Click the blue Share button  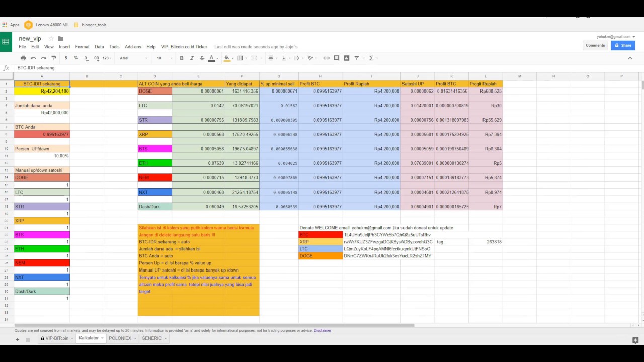tap(623, 45)
